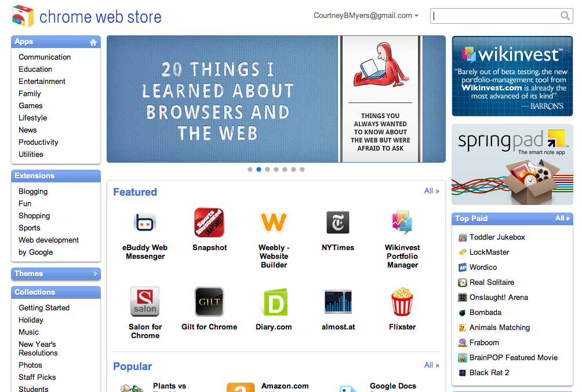
Task: View all Top Paid apps
Action: [562, 218]
